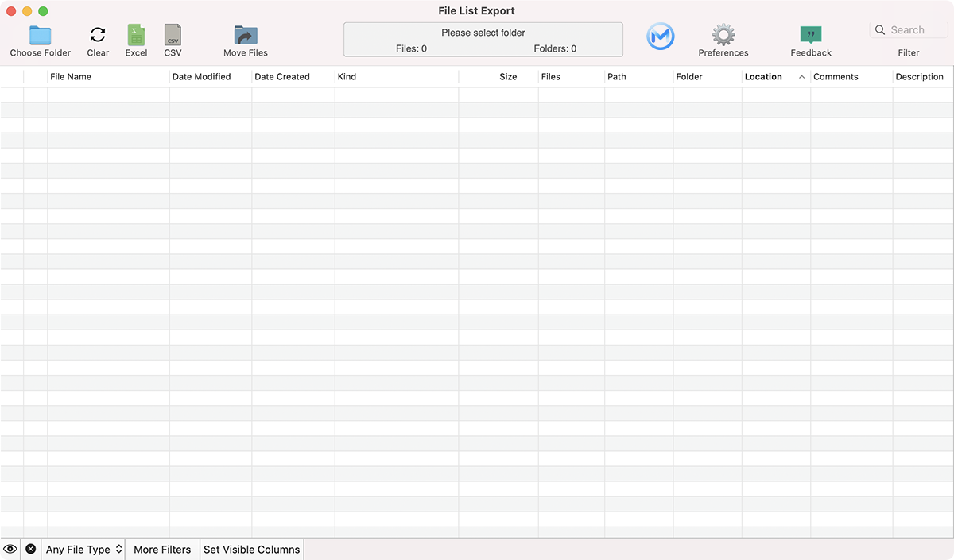Click the Clear refresh icon
Screen dimensions: 954x560
pyautogui.click(x=98, y=35)
